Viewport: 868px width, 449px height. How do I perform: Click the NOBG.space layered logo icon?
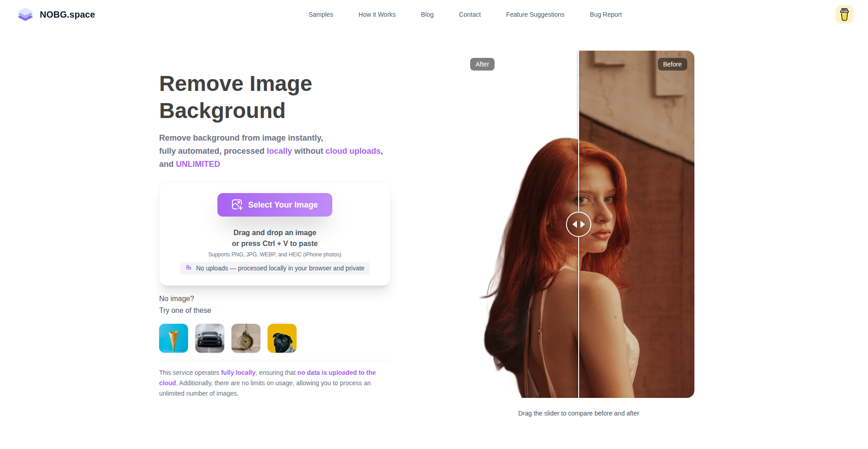(25, 14)
